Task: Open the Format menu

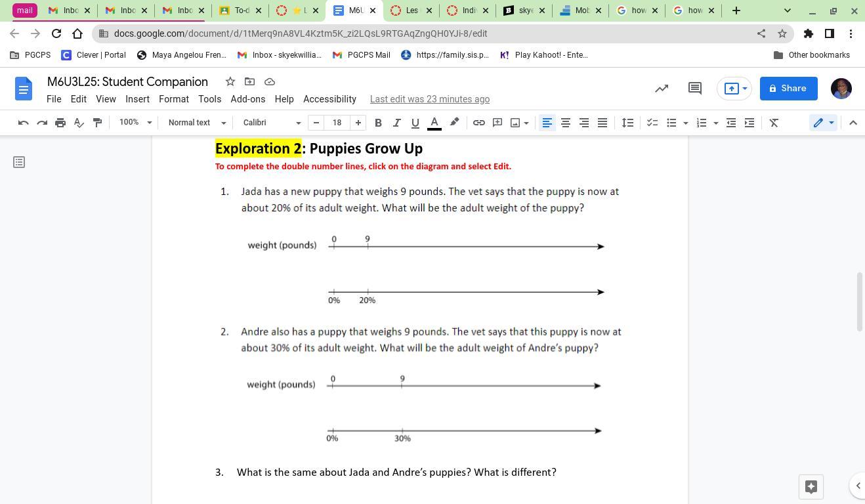Action: [x=174, y=99]
